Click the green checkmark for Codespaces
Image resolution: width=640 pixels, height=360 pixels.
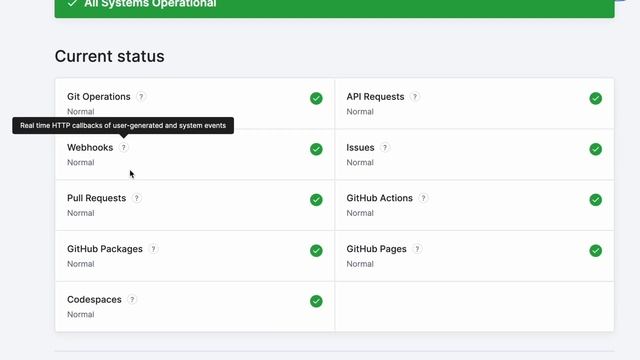(316, 301)
